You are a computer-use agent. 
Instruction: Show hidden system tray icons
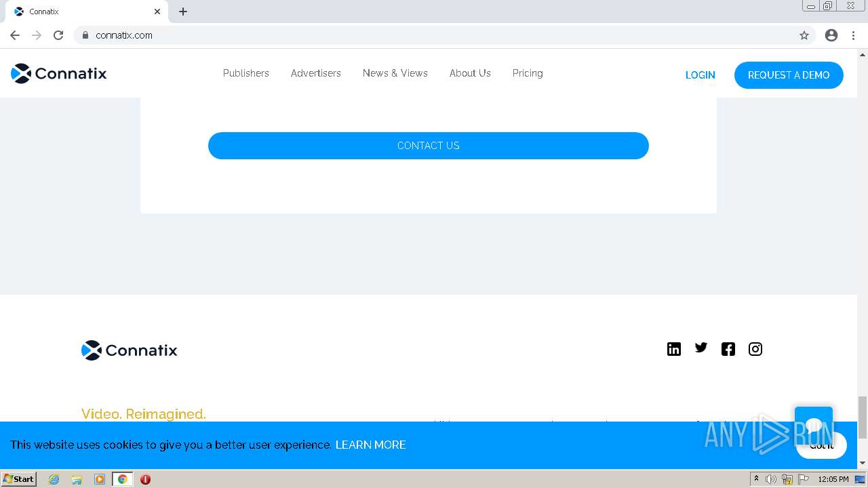pyautogui.click(x=756, y=479)
